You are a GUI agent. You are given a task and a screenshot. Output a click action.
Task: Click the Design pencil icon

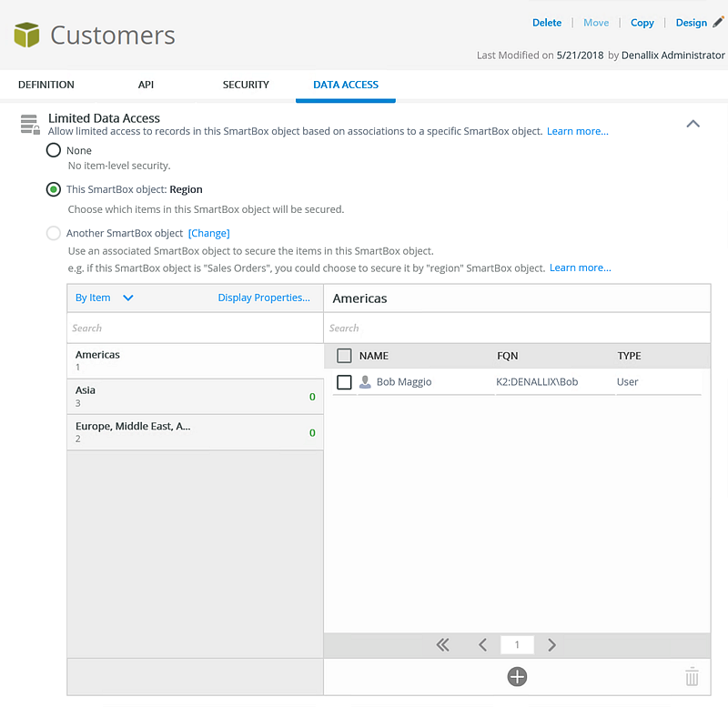click(718, 23)
